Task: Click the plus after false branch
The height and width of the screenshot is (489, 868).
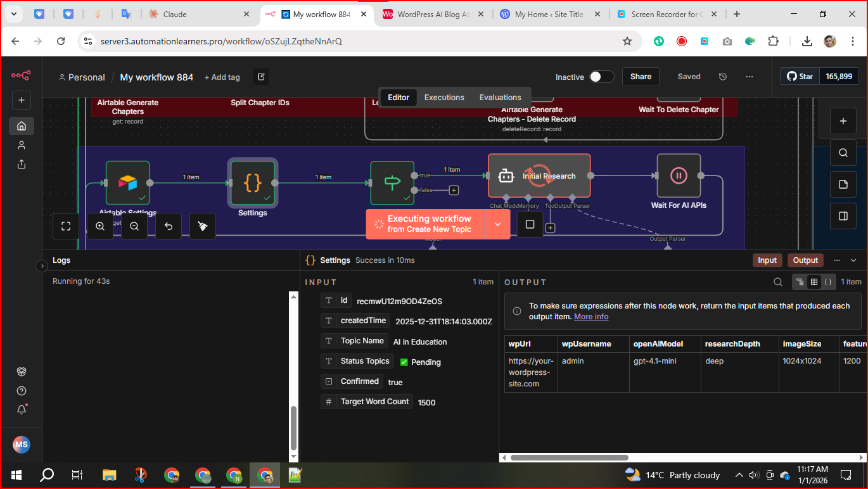Action: coord(454,190)
